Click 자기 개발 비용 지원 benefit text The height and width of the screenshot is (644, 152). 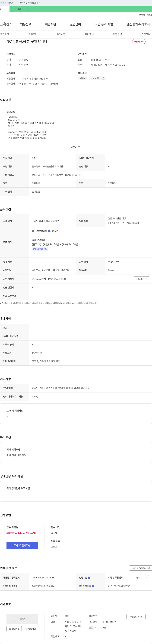pos(16,455)
